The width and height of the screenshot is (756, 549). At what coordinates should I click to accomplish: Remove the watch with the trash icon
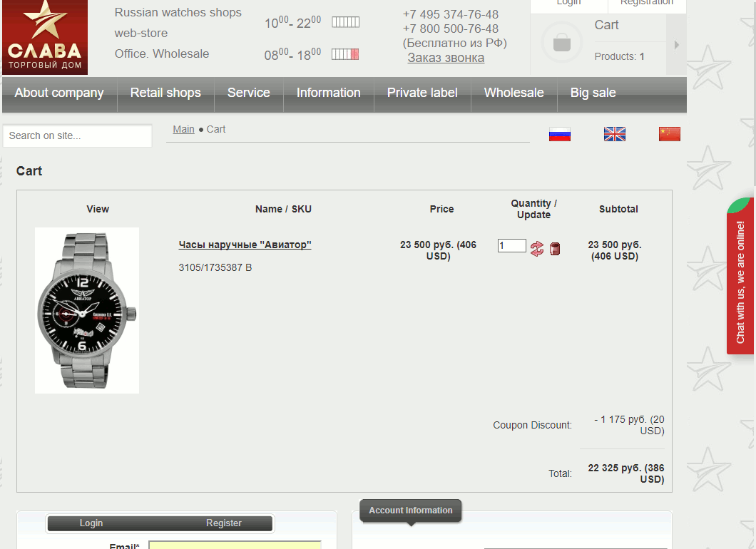(x=555, y=249)
